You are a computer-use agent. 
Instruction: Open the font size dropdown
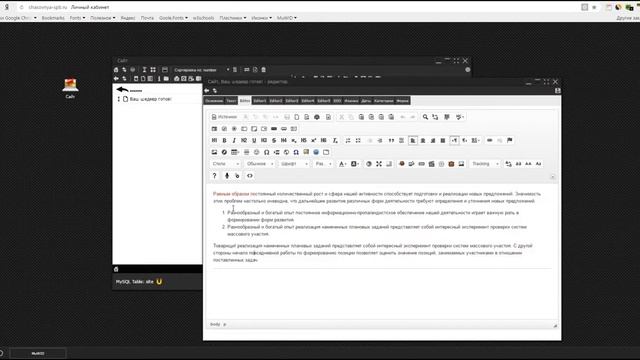click(323, 164)
